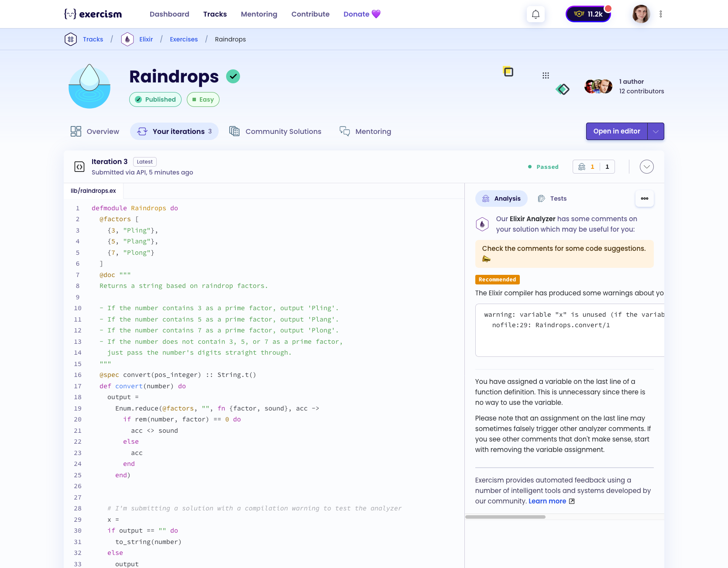Open Contribute in top navigation
This screenshot has width=728, height=568.
click(310, 14)
